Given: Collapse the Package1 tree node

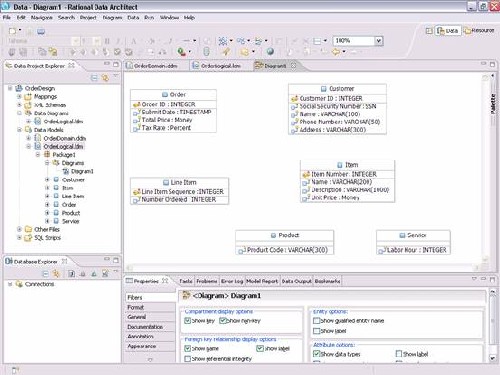Looking at the screenshot, I should point(38,155).
